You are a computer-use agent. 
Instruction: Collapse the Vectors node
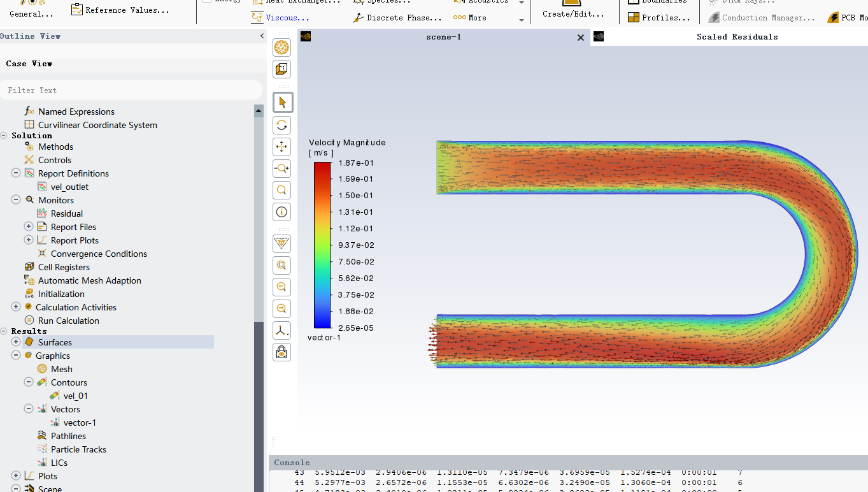click(x=29, y=409)
